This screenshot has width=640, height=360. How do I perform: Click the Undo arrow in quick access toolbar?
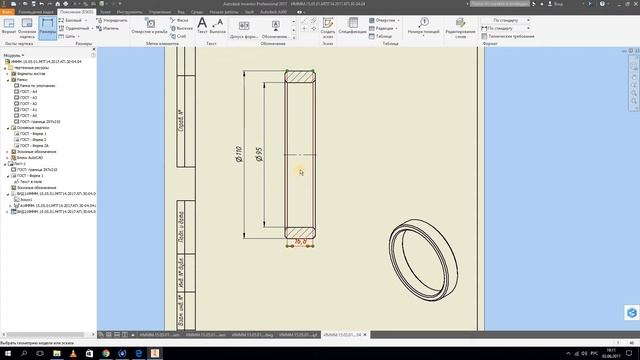(x=41, y=4)
